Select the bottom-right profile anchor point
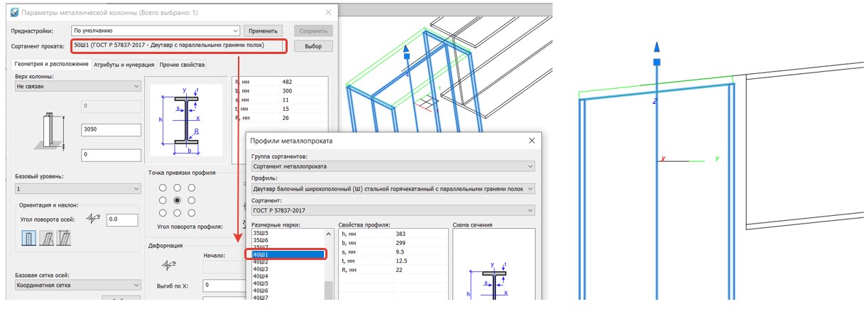 [x=191, y=213]
